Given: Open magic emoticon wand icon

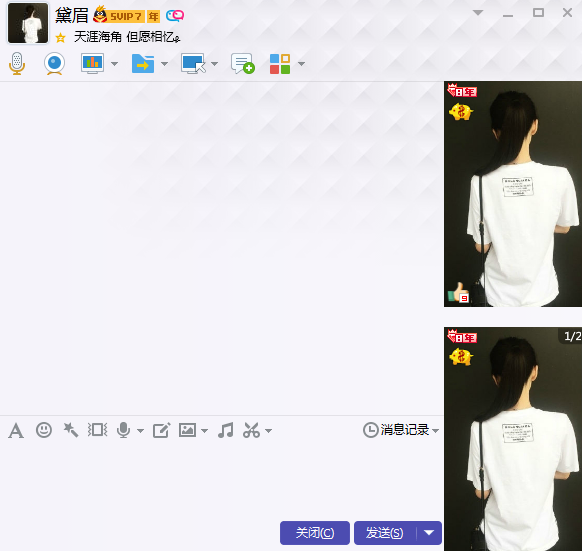Looking at the screenshot, I should (71, 430).
